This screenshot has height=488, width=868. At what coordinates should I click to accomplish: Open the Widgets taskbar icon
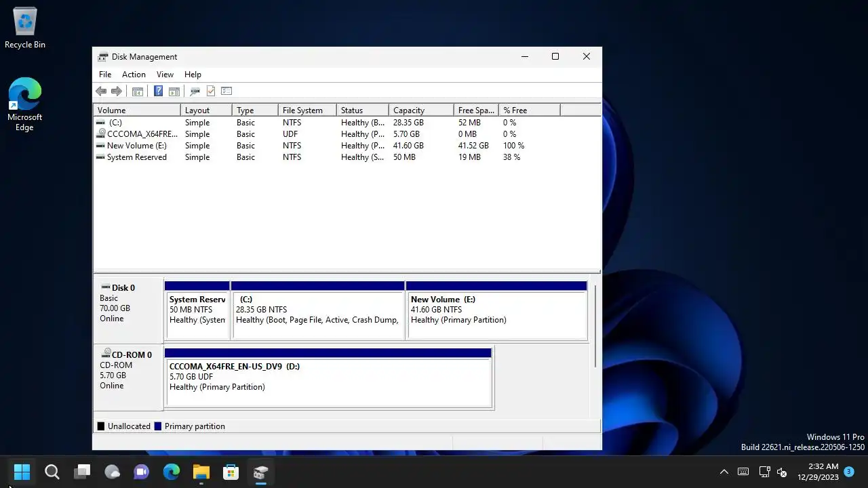point(112,472)
